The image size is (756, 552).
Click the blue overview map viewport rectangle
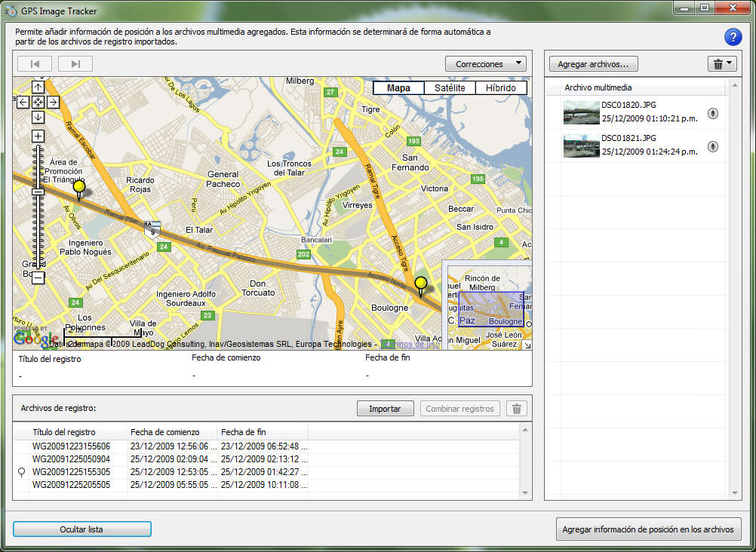pos(491,309)
